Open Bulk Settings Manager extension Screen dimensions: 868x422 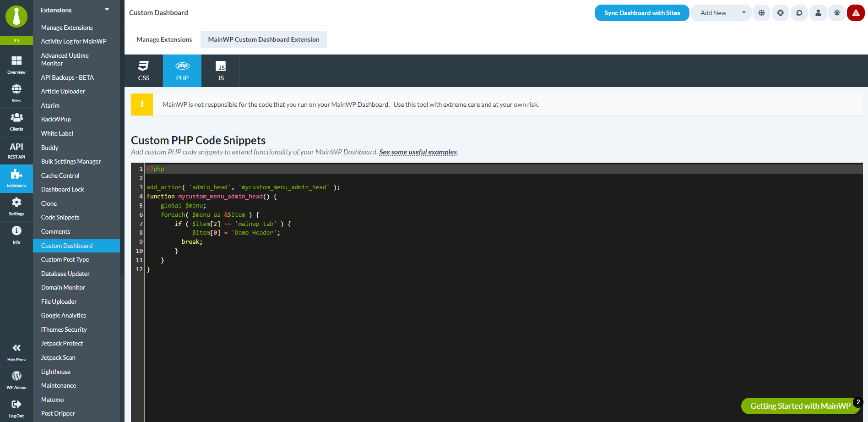point(71,161)
